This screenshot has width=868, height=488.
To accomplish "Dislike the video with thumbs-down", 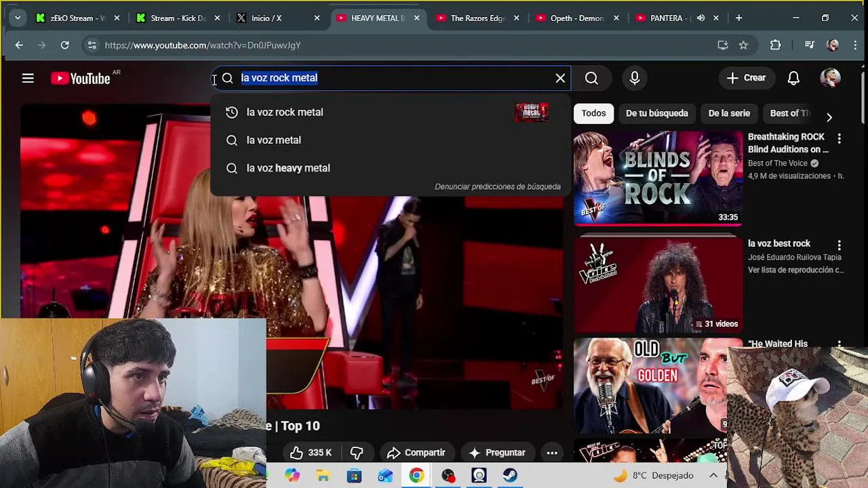I will [x=357, y=453].
